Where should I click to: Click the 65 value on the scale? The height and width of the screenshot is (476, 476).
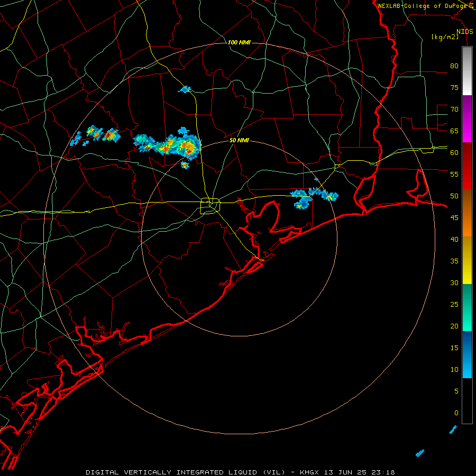[454, 131]
